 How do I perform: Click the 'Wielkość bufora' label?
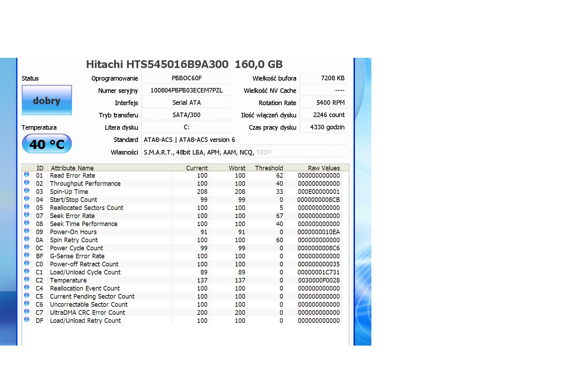coord(274,78)
